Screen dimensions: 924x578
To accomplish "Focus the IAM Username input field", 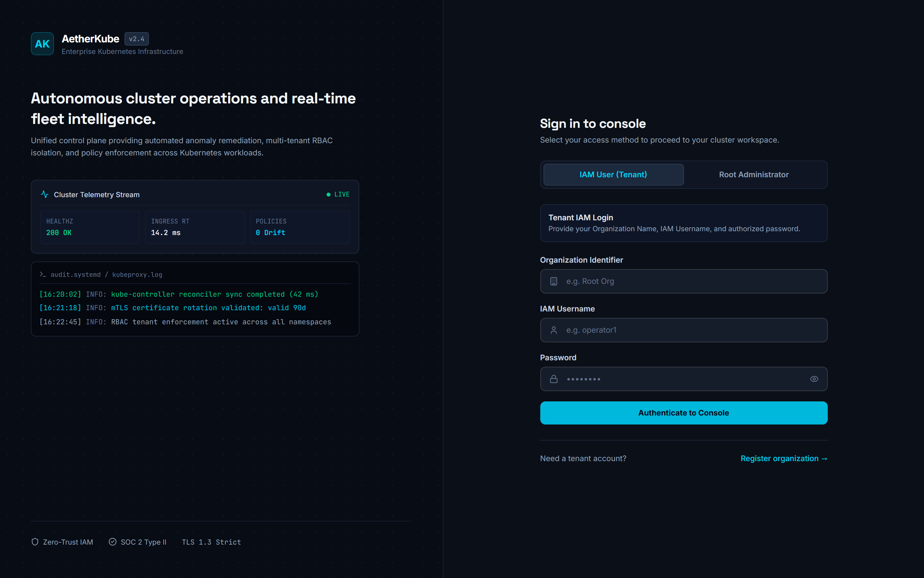I will coord(683,330).
